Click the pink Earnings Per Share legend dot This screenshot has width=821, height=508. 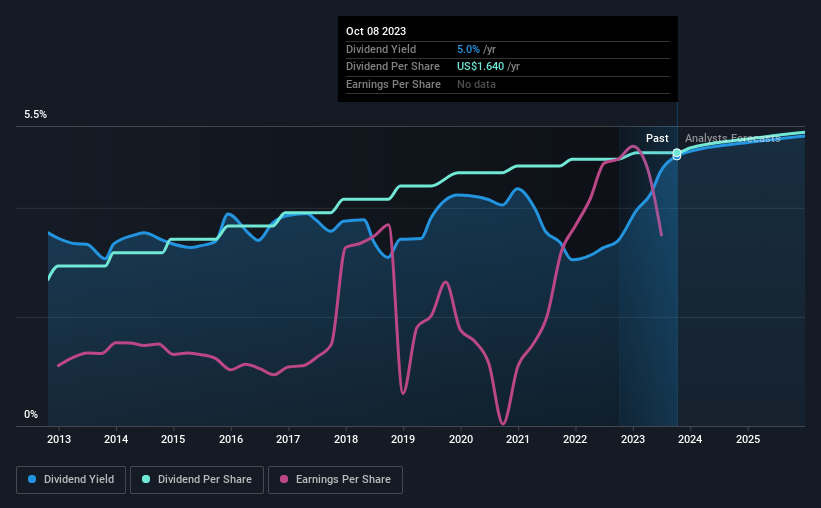tap(284, 479)
